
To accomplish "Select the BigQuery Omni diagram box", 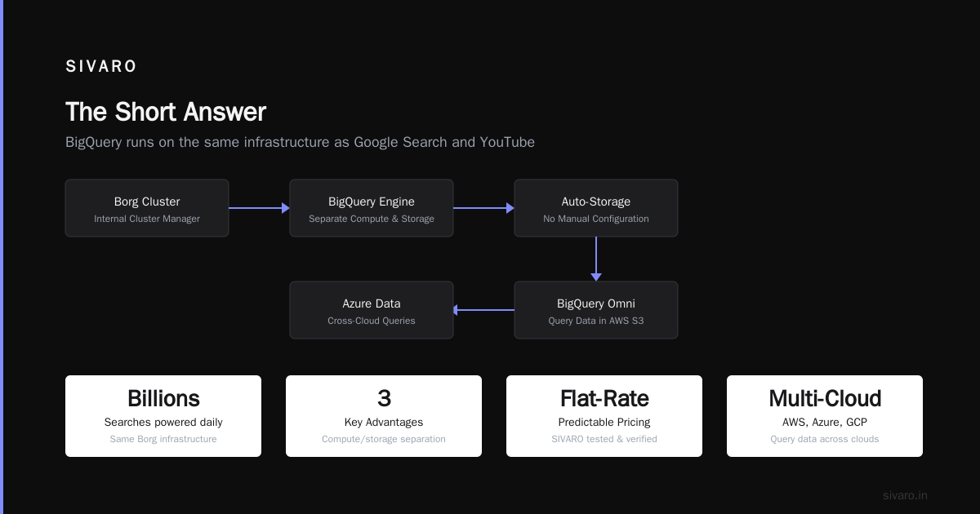I will coord(596,310).
